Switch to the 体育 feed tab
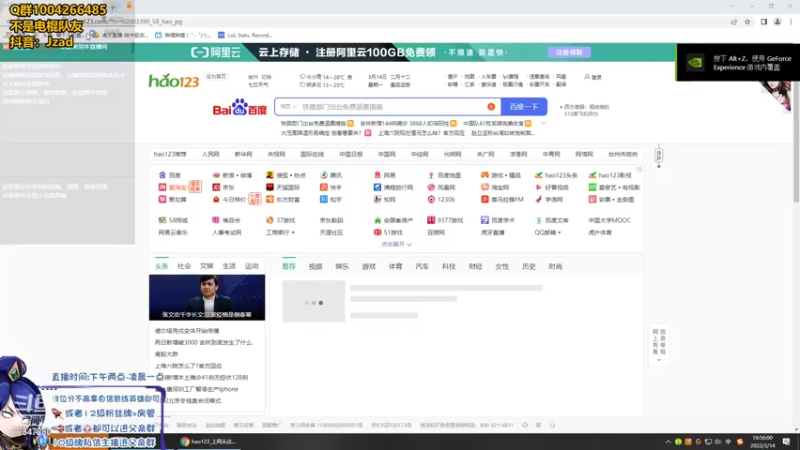The image size is (800, 450). 395,266
